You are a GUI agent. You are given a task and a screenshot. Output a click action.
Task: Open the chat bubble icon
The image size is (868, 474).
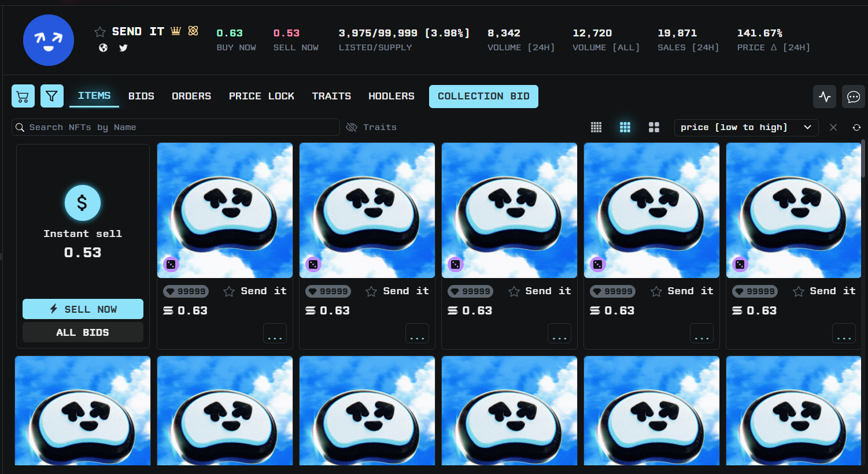click(854, 97)
